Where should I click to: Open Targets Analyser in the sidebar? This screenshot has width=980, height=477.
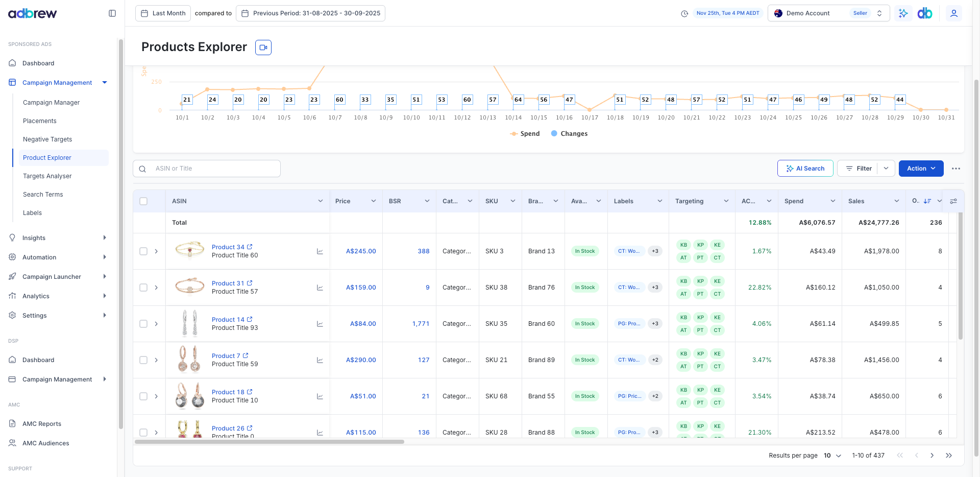pos(47,176)
